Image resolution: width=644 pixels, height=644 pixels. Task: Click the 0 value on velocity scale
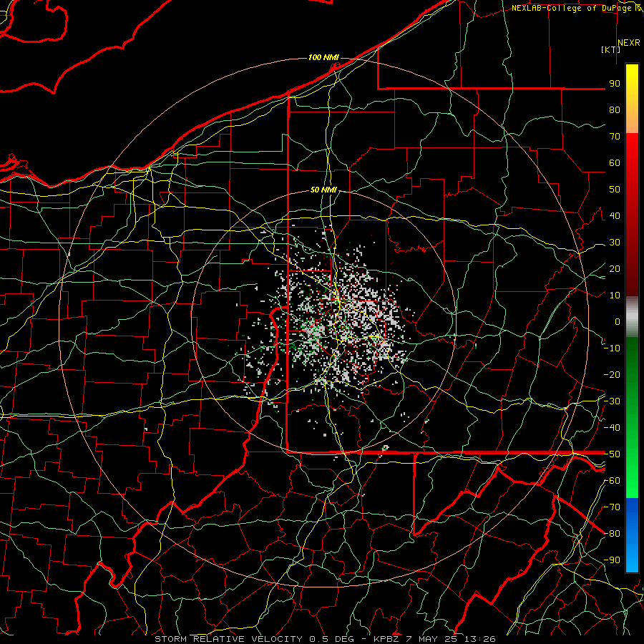618,321
